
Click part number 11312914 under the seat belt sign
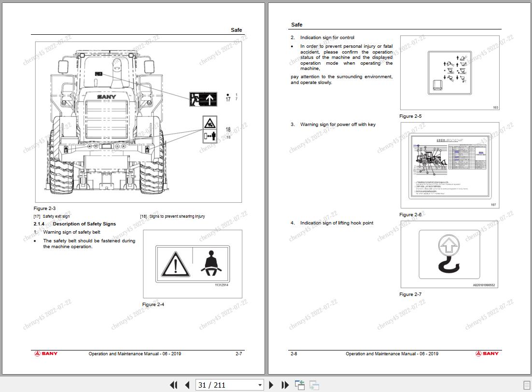tap(222, 285)
